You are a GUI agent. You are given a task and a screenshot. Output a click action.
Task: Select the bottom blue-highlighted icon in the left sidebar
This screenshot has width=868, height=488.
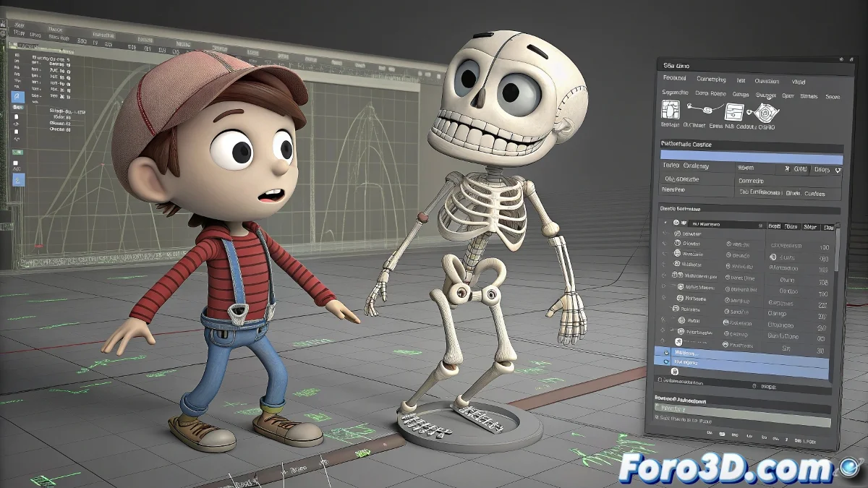click(18, 179)
